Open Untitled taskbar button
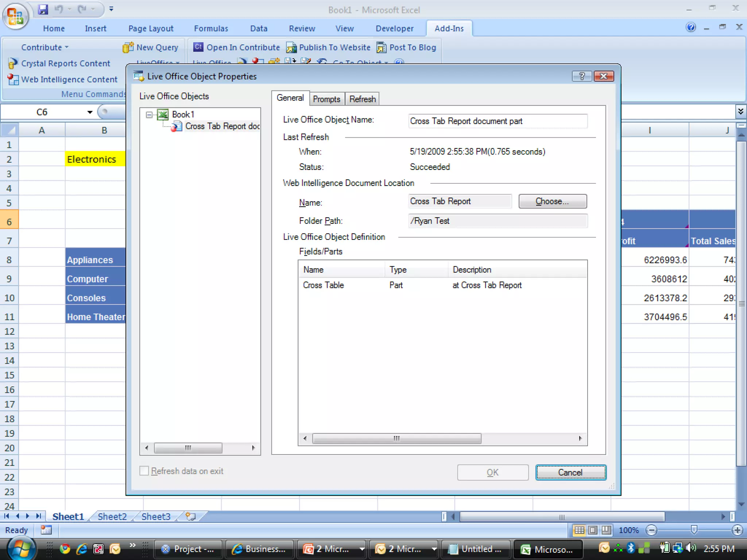This screenshot has width=747, height=560. 475,549
